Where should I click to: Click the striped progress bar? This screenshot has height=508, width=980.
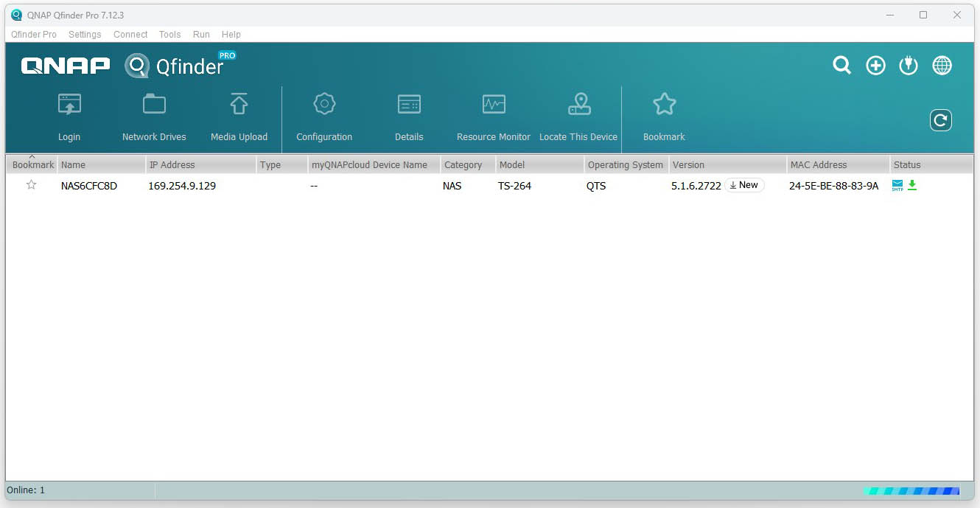pos(912,490)
